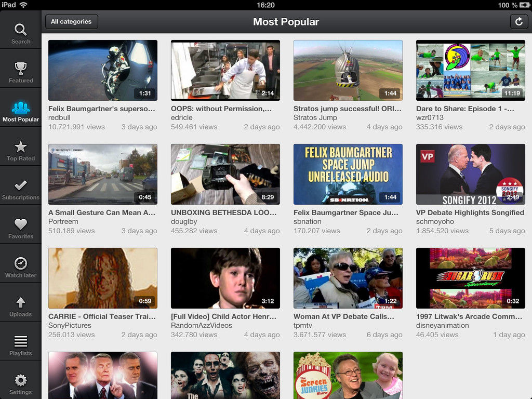Open title 'Woman At VP Debate Calls...'
Viewport: 532px width, 399px height.
click(344, 316)
